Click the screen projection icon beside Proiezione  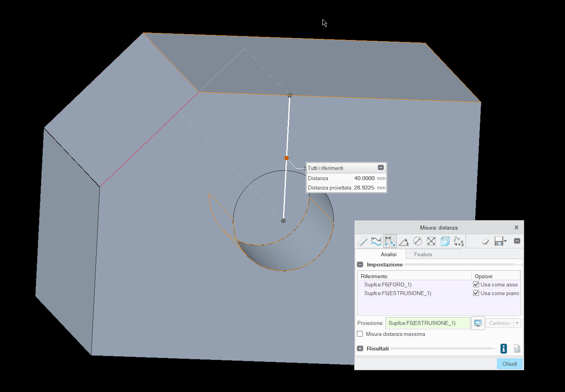click(478, 323)
